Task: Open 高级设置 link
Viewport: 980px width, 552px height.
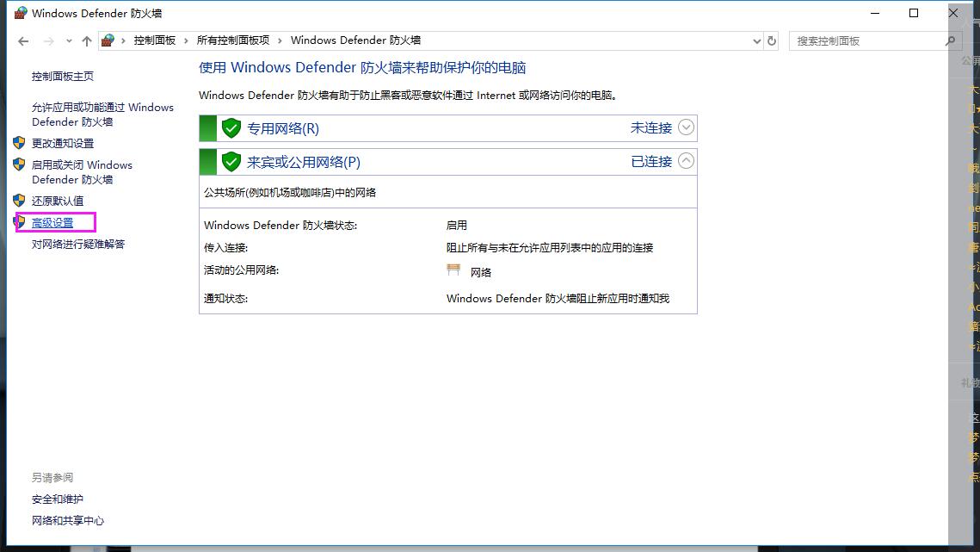Action: pos(52,223)
